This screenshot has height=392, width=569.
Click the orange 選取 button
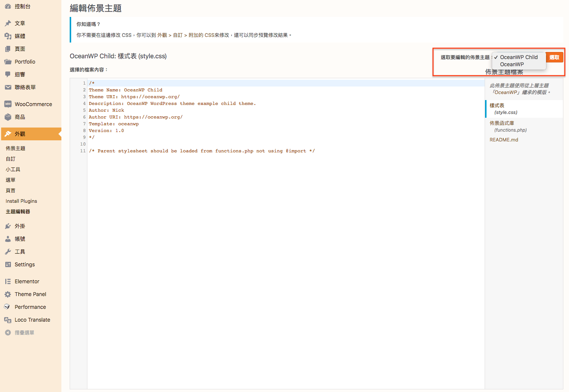(x=554, y=57)
